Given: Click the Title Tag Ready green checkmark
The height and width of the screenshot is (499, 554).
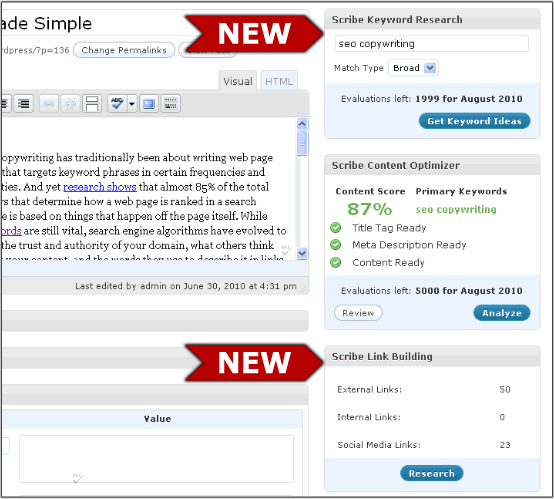Looking at the screenshot, I should click(336, 228).
